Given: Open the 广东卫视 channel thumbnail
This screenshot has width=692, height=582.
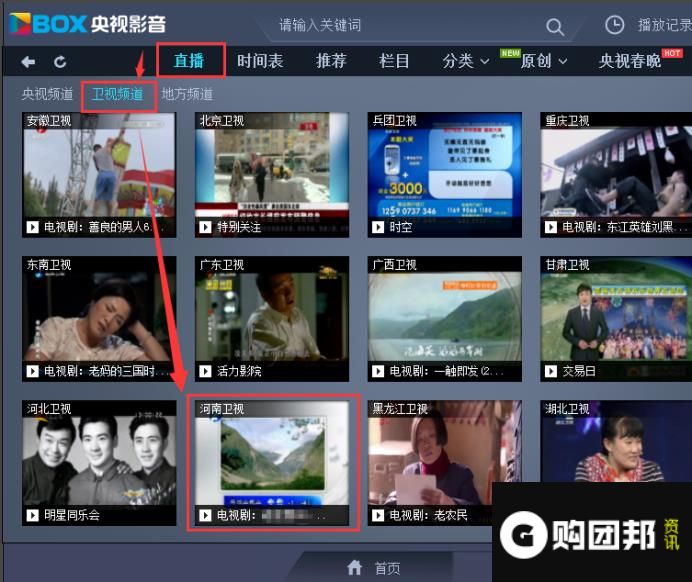Looking at the screenshot, I should coord(272,319).
